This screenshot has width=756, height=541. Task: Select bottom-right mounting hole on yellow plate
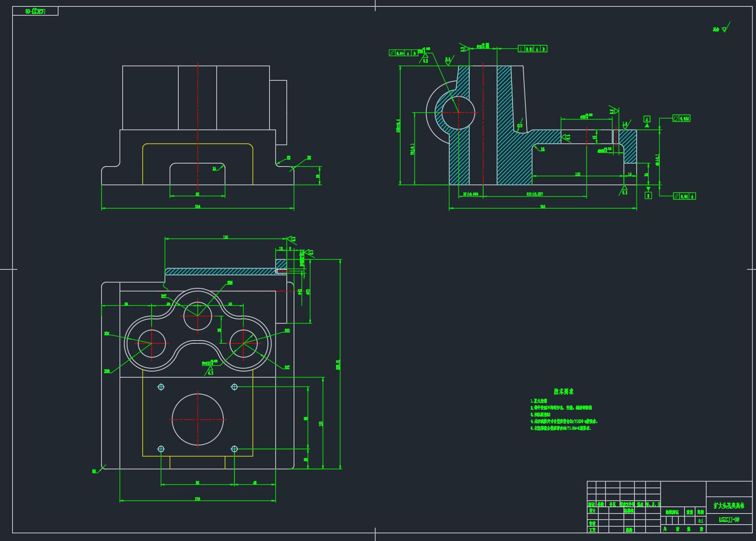[234, 449]
